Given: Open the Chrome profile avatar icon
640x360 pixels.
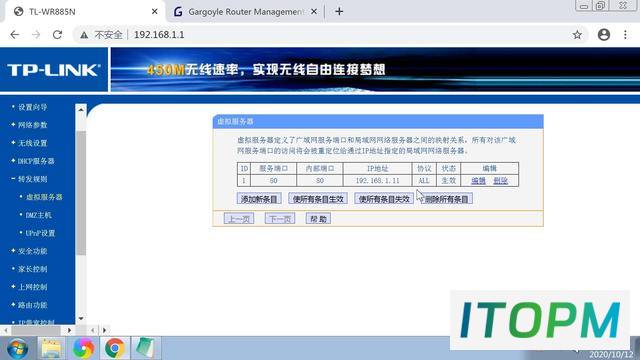Looking at the screenshot, I should tap(604, 35).
